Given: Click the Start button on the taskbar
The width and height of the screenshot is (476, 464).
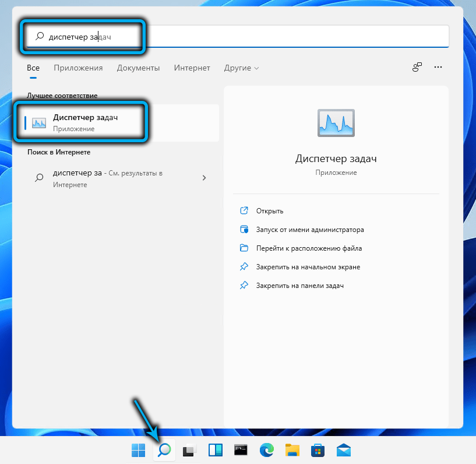Looking at the screenshot, I should [138, 450].
